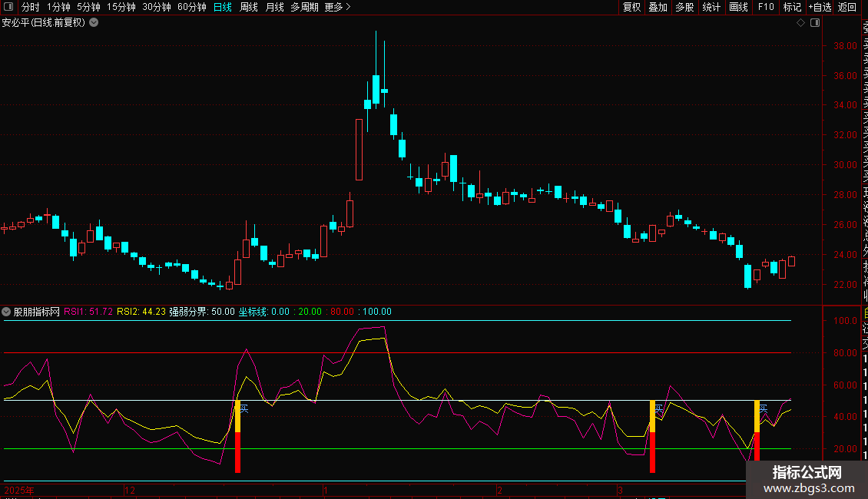Click the 叠加 overlay button
The width and height of the screenshot is (868, 499).
click(658, 7)
